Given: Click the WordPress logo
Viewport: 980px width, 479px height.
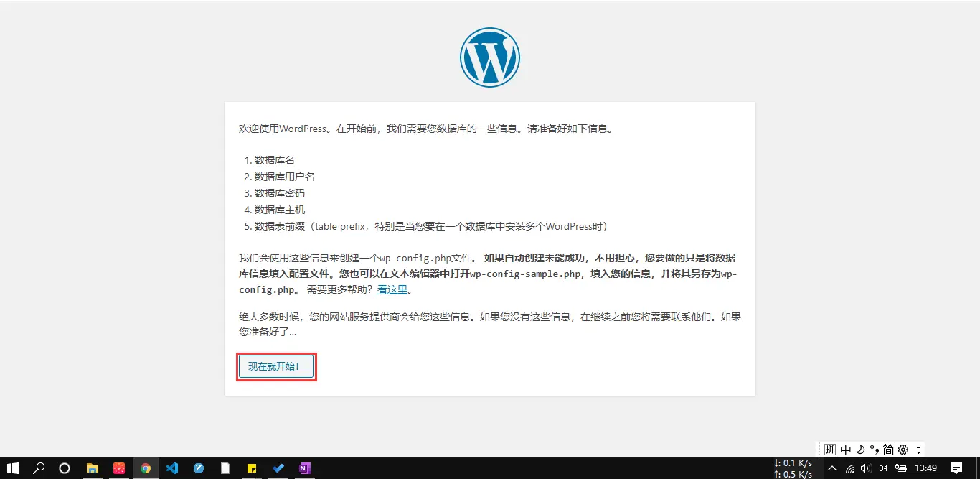Looking at the screenshot, I should 490,57.
